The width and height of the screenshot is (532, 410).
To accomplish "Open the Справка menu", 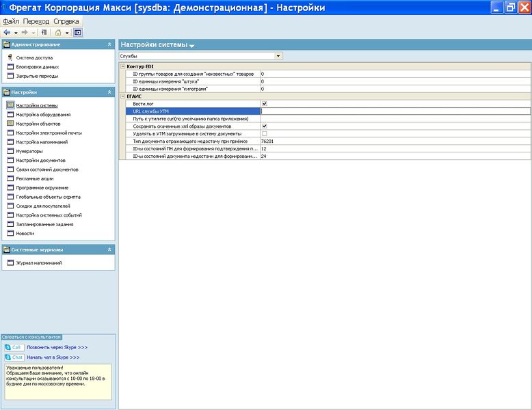I will (66, 21).
